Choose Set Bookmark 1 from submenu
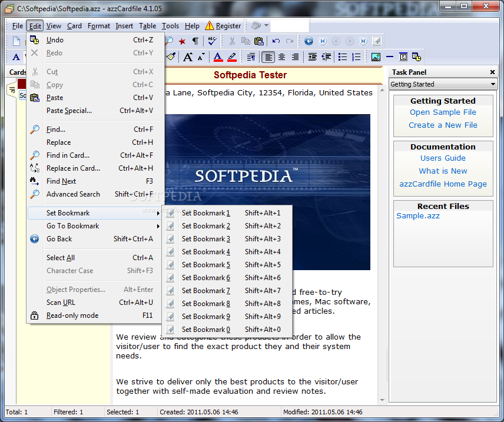 pyautogui.click(x=227, y=213)
